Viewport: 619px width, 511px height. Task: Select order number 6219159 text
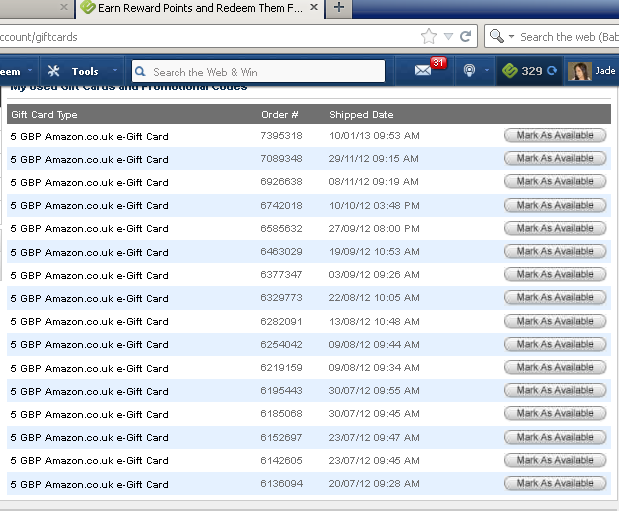(281, 368)
